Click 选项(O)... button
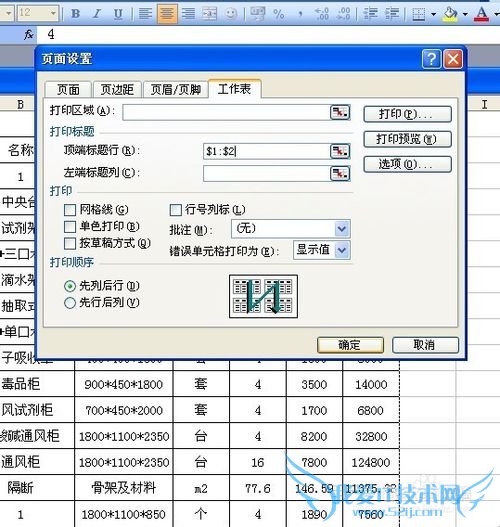The width and height of the screenshot is (500, 527). 408,164
